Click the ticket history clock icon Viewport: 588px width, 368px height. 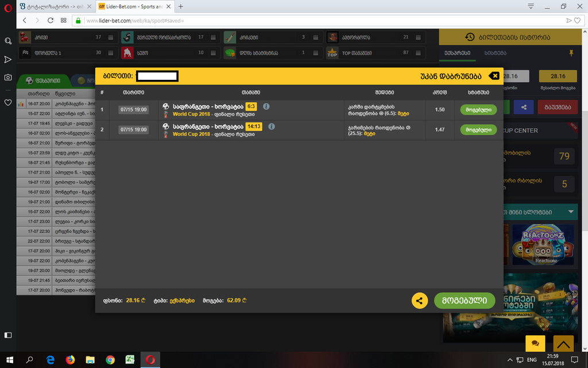[x=470, y=37]
